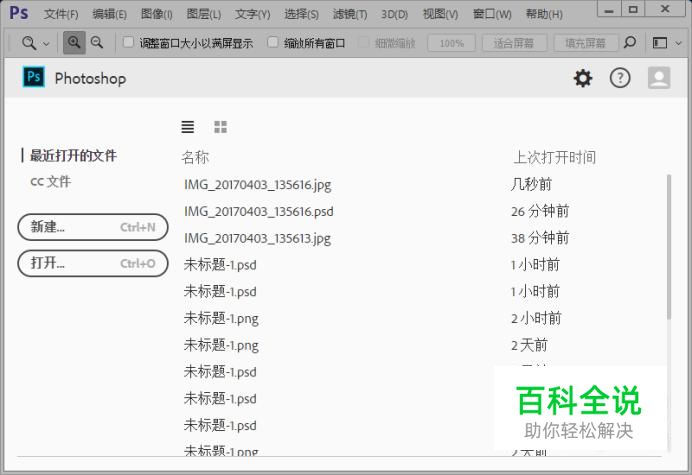Screen dimensions: 692x475
Task: Click the workspace layout icon
Action: [660, 43]
